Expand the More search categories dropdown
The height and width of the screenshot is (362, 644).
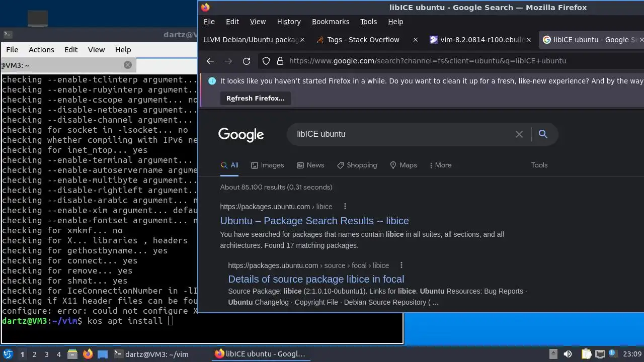point(440,165)
